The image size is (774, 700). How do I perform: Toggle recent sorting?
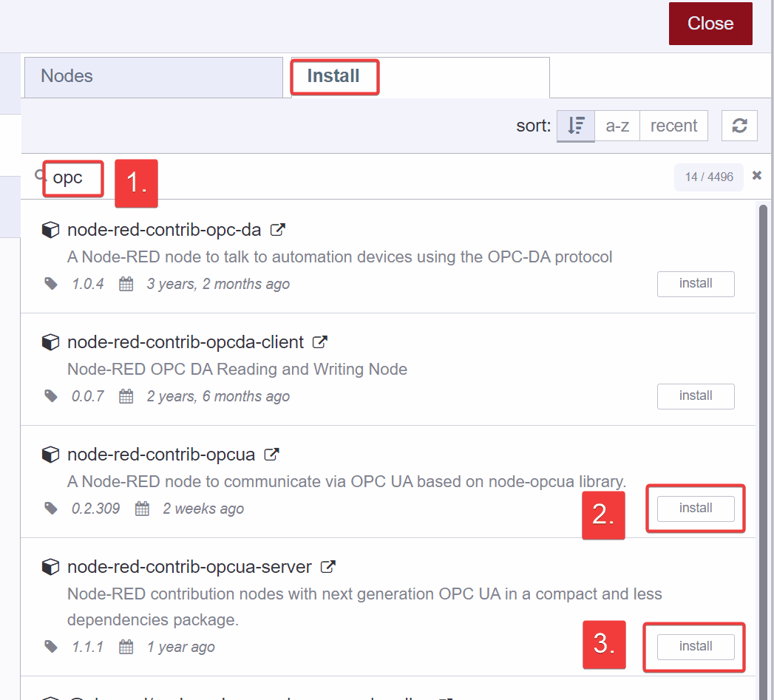point(673,126)
